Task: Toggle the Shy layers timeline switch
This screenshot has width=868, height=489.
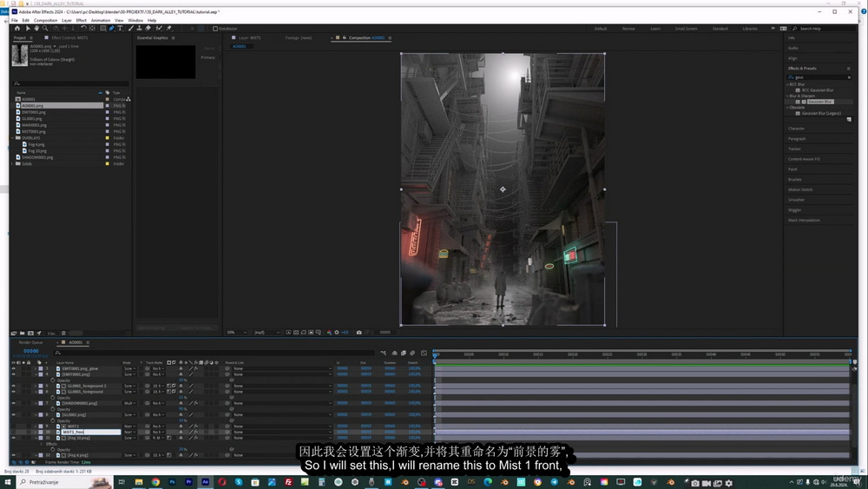Action: 394,353
